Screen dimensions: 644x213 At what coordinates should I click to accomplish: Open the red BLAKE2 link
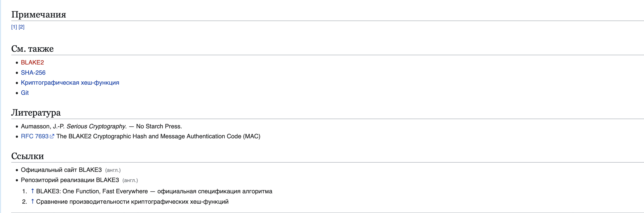32,62
